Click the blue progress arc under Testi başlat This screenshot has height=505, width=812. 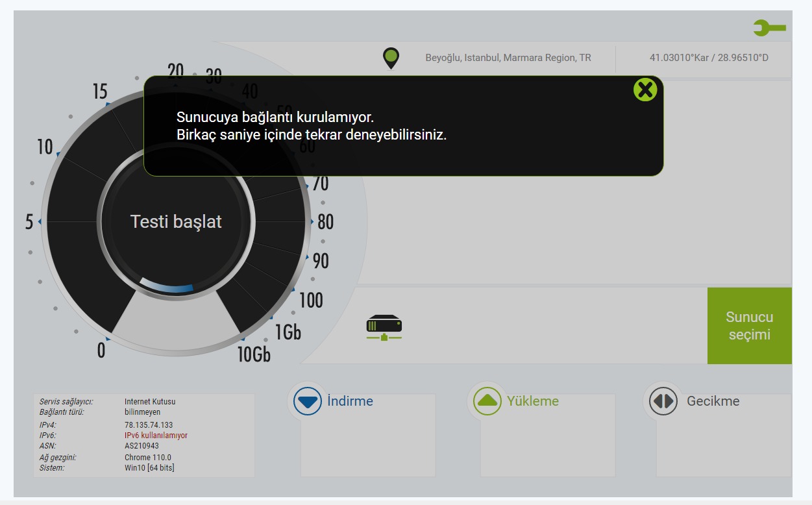coord(167,286)
